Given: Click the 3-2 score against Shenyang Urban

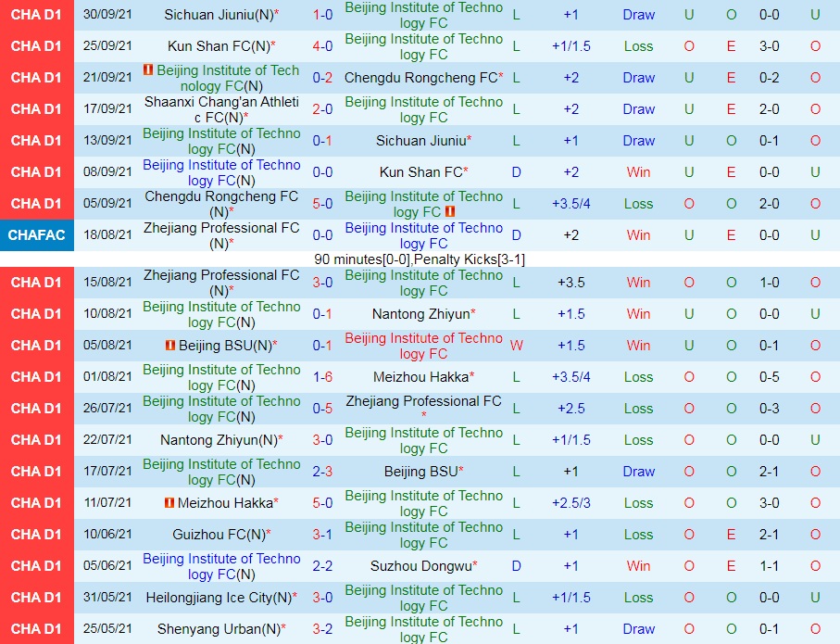Looking at the screenshot, I should point(322,629).
